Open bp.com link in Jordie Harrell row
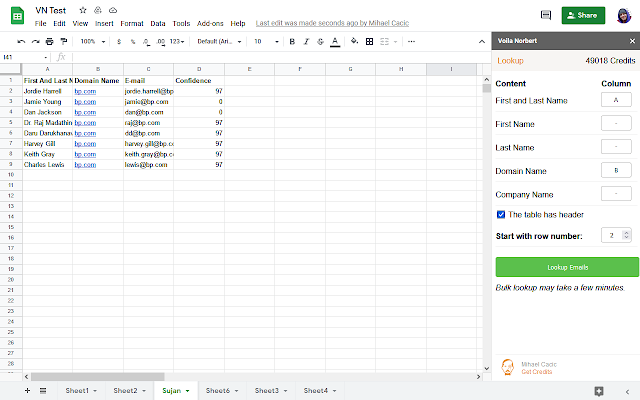The height and width of the screenshot is (400, 640). pyautogui.click(x=85, y=91)
